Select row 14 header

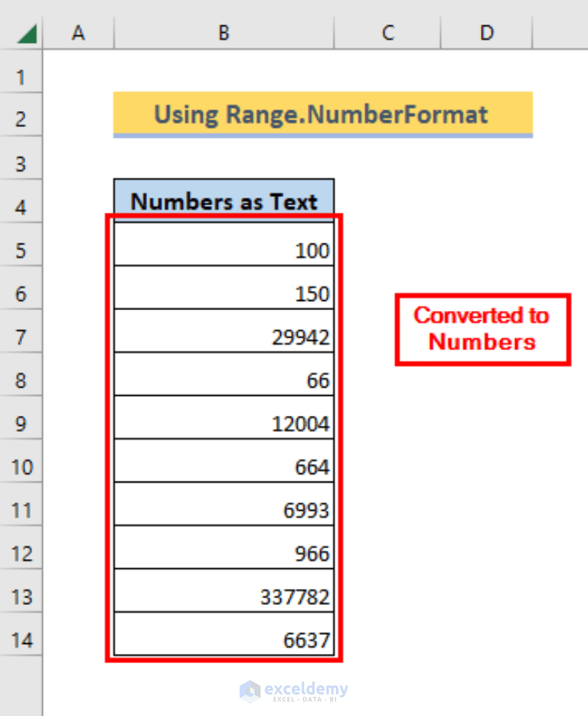(x=21, y=634)
